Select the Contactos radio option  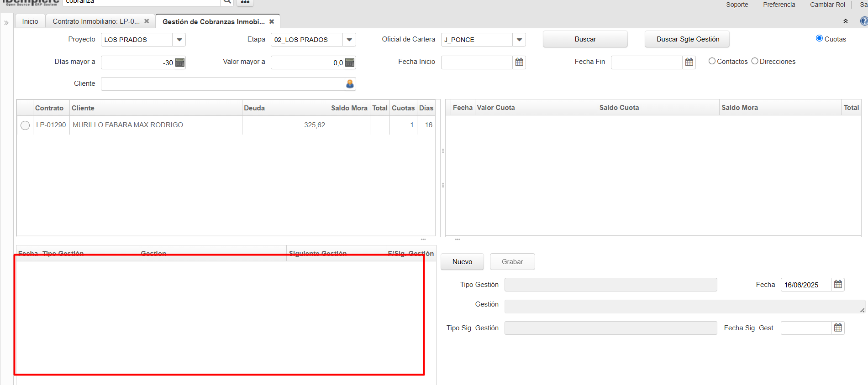(712, 61)
